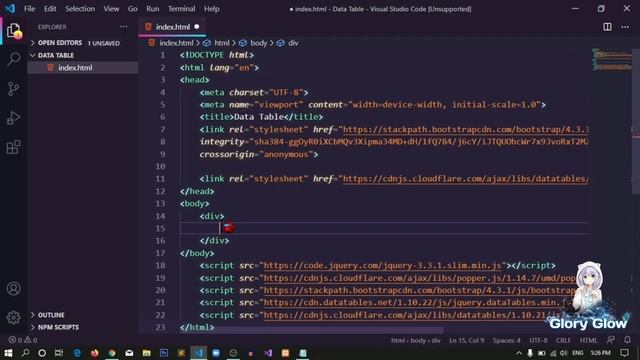Open the Go menu
640x360 pixels.
point(133,9)
